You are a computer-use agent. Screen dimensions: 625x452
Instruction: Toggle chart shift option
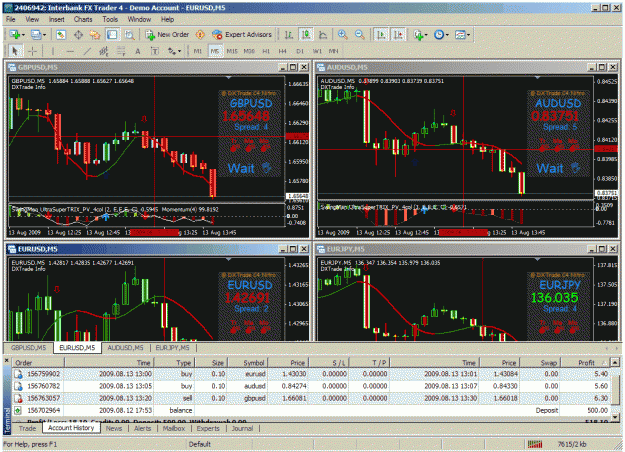point(398,35)
